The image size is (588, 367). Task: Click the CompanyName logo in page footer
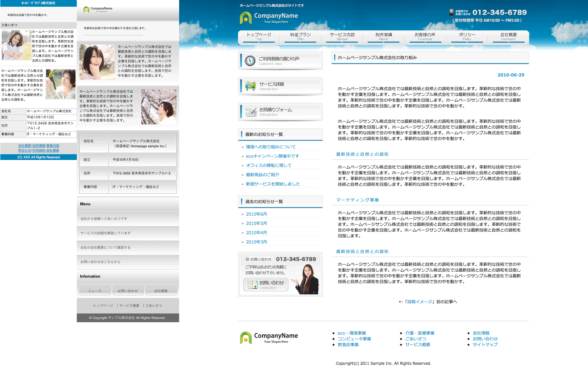[x=269, y=338]
